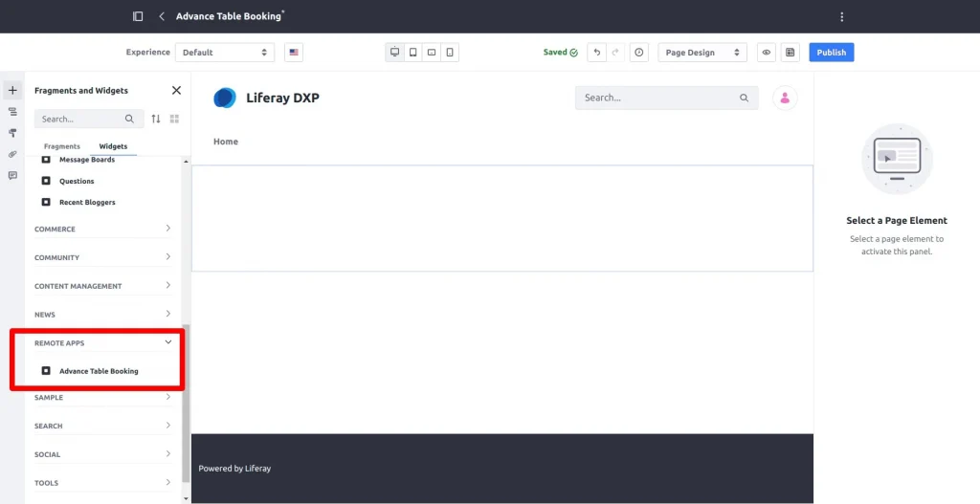Open the Comments sidebar icon
This screenshot has width=980, height=504.
[12, 176]
